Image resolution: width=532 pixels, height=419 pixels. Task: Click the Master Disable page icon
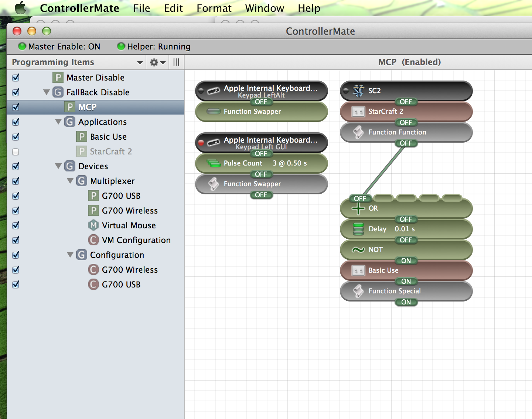point(58,78)
